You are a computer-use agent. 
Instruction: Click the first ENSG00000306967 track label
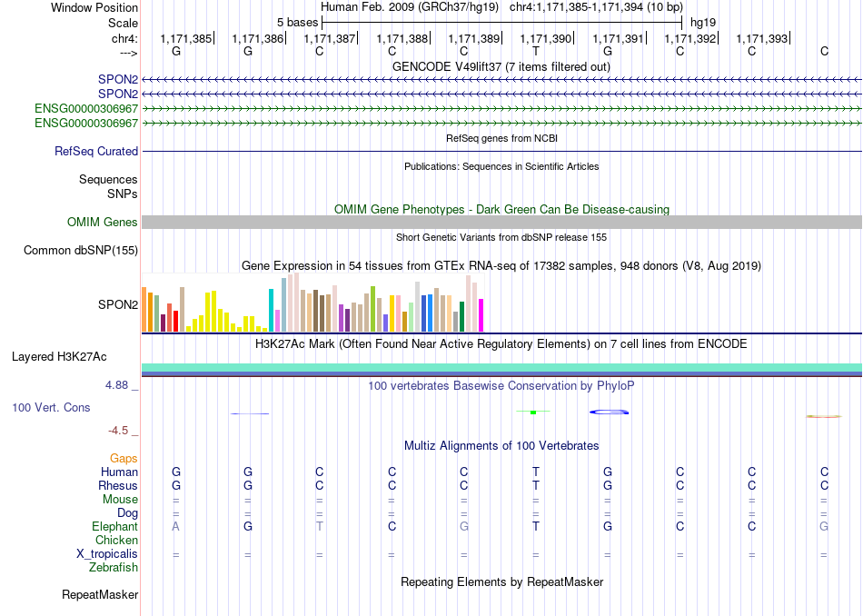click(x=86, y=108)
